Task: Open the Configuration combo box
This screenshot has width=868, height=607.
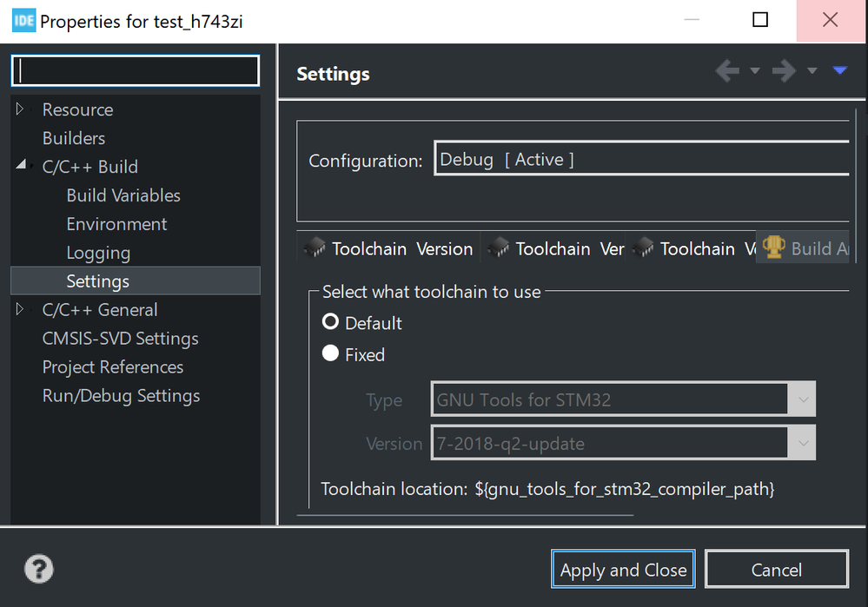Action: pyautogui.click(x=641, y=159)
